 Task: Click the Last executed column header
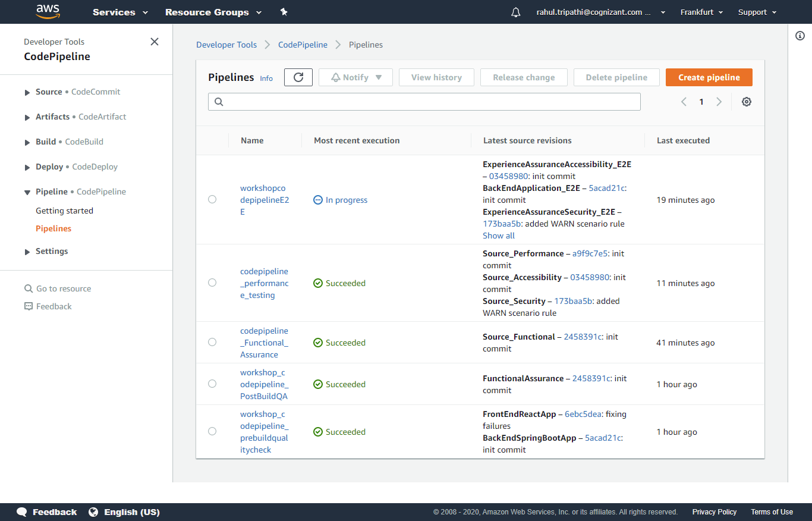click(x=683, y=140)
